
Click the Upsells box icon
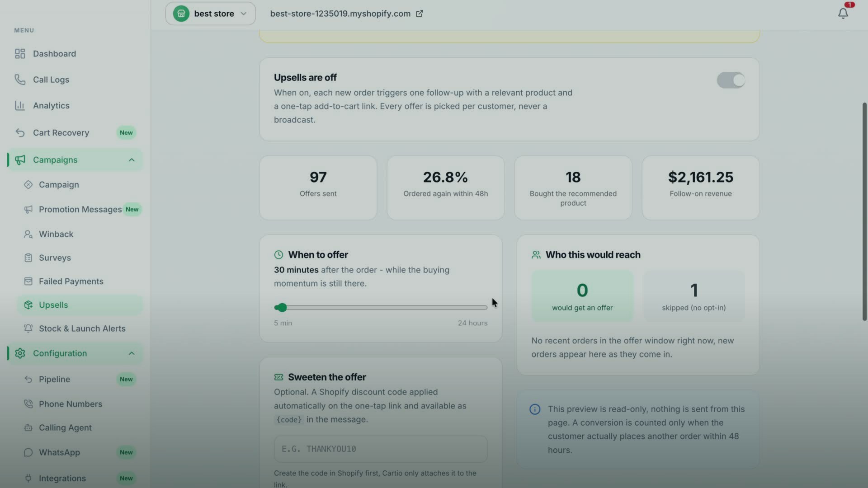pyautogui.click(x=28, y=305)
